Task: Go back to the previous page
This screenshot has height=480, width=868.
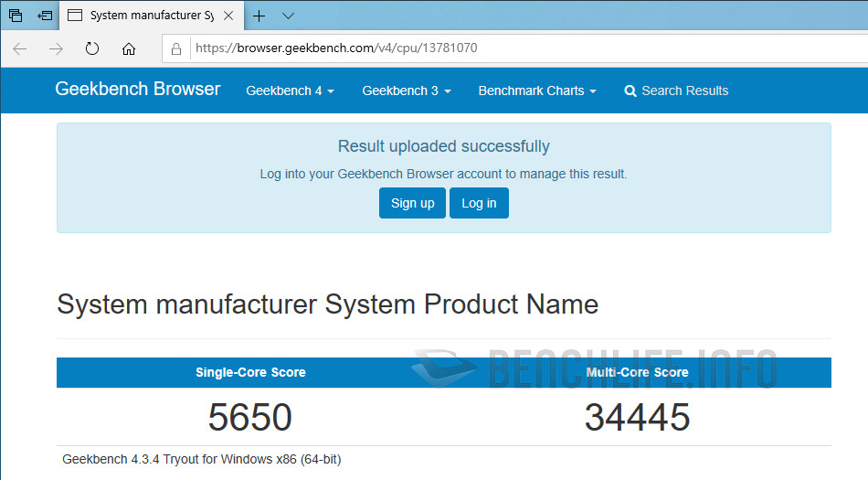Action: point(20,48)
